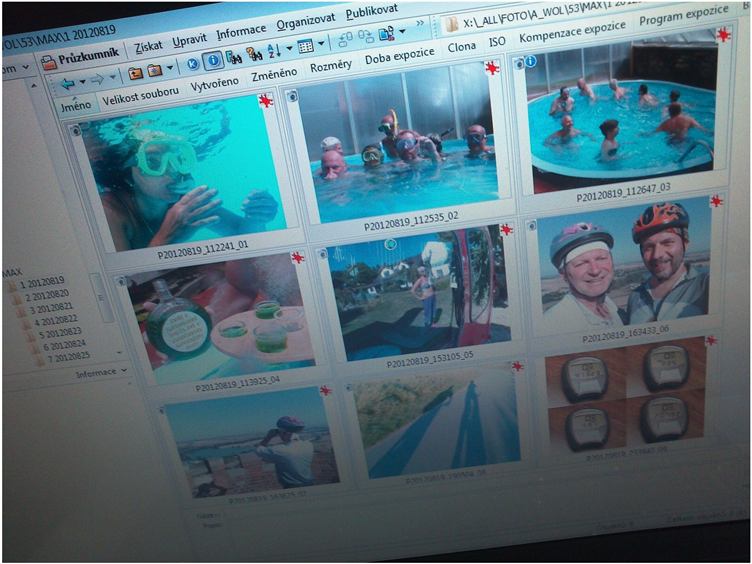The image size is (752, 564).
Task: Show more toolbar items via double chevron
Action: click(x=420, y=23)
